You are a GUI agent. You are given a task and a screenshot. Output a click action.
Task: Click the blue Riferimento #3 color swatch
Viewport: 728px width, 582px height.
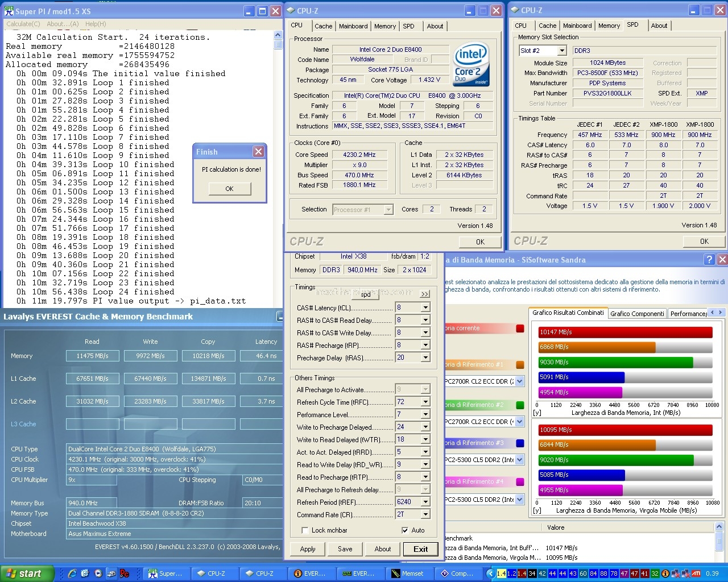tap(520, 443)
